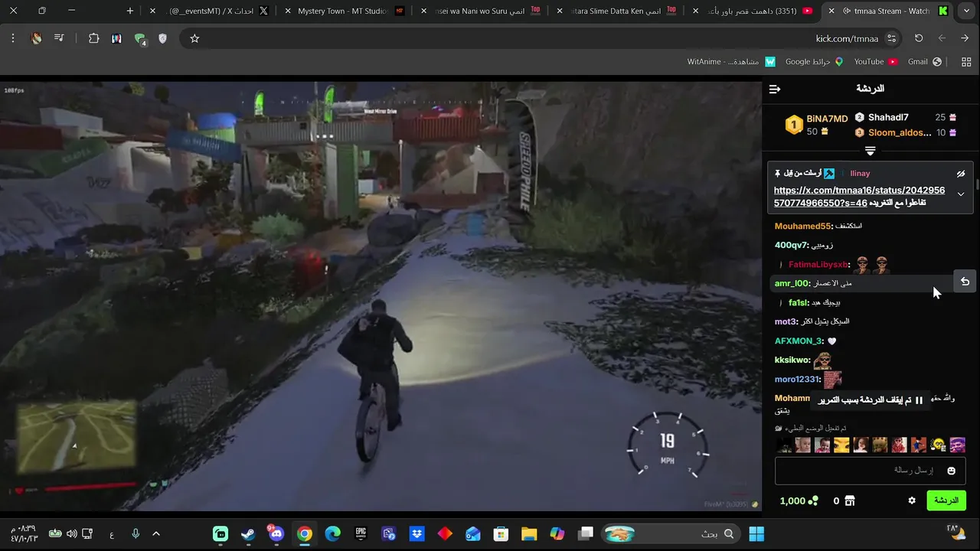
Task: Open the pinned x.com/tmnaa16 status link
Action: tap(859, 196)
